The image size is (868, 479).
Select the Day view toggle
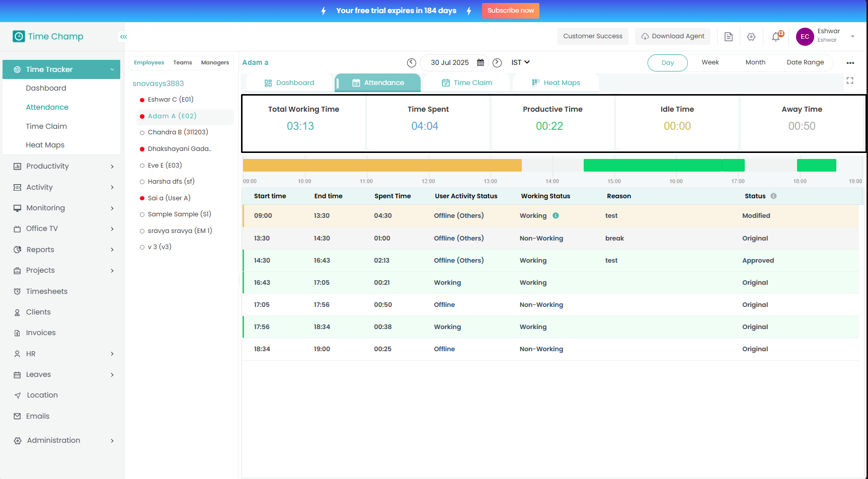(x=667, y=63)
